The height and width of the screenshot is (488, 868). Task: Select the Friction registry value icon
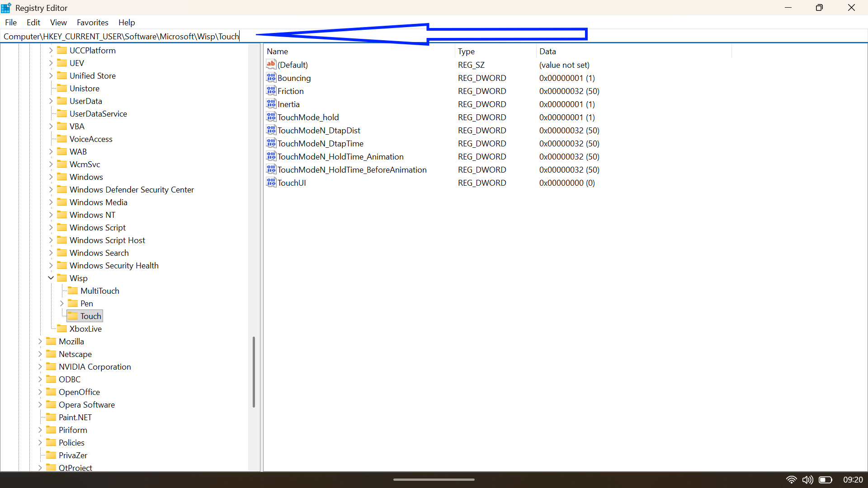pyautogui.click(x=271, y=91)
